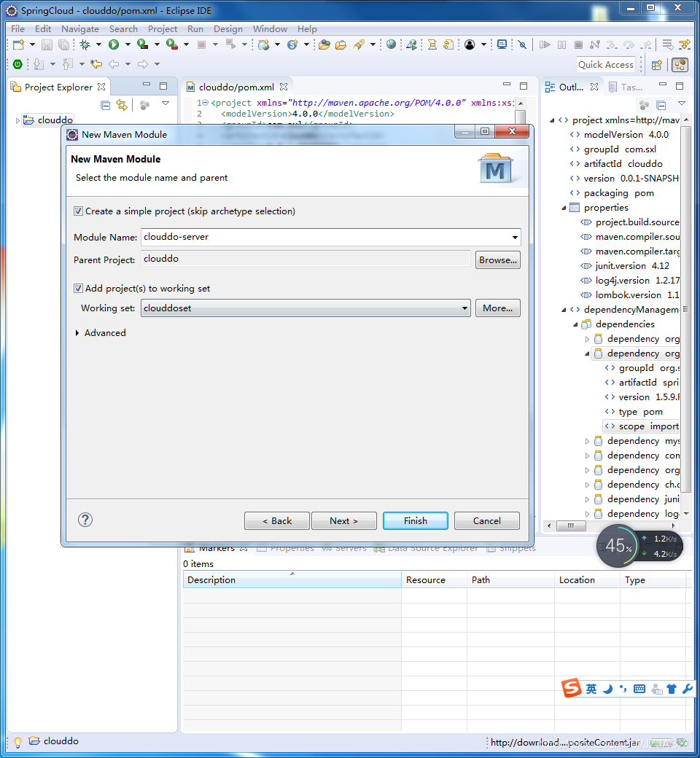Click the Next > button
The height and width of the screenshot is (758, 700).
(344, 520)
